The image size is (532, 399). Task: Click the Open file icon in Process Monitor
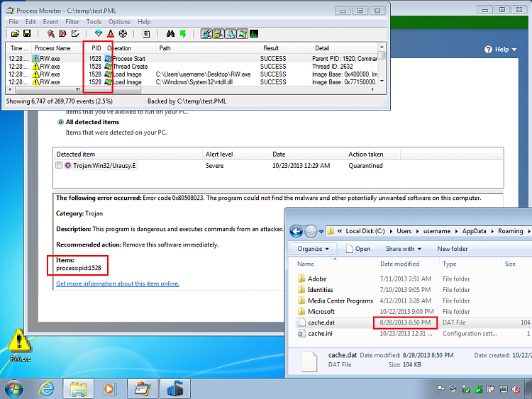(16, 33)
